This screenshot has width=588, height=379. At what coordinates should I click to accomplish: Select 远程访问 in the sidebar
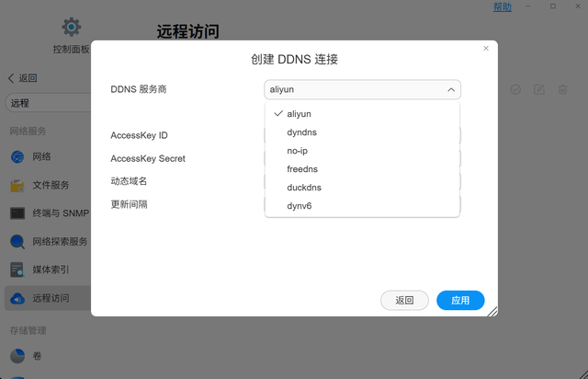50,298
